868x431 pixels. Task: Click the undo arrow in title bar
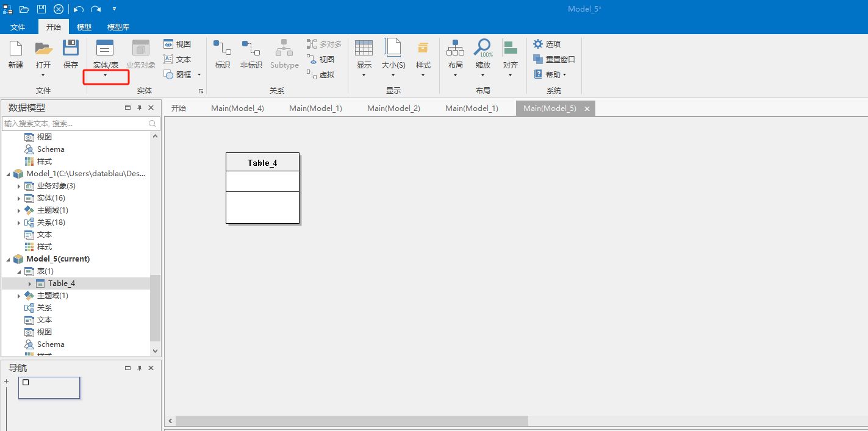(79, 9)
